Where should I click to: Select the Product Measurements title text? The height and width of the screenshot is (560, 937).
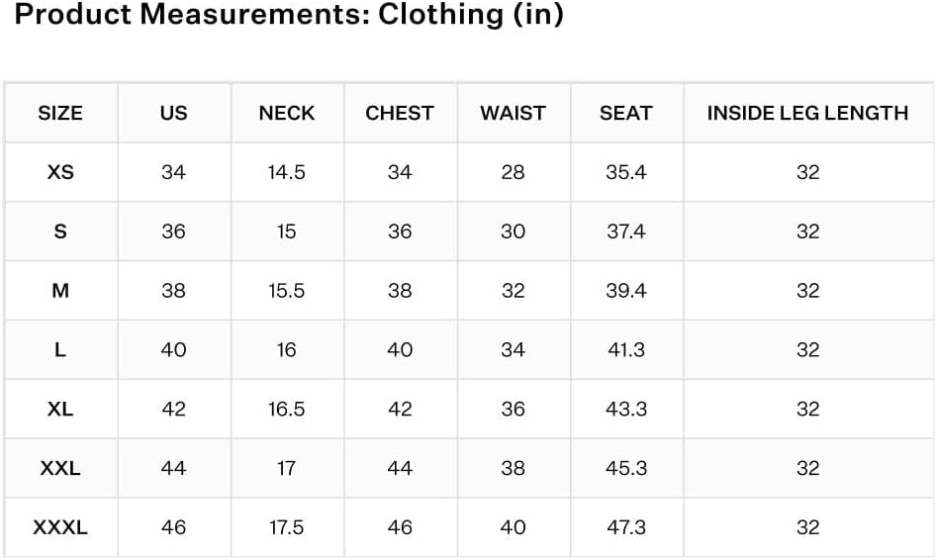click(x=289, y=14)
